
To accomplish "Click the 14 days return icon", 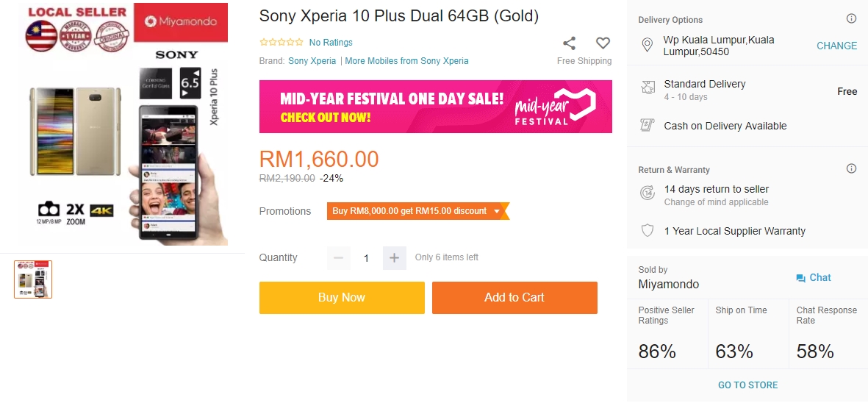I will [648, 193].
